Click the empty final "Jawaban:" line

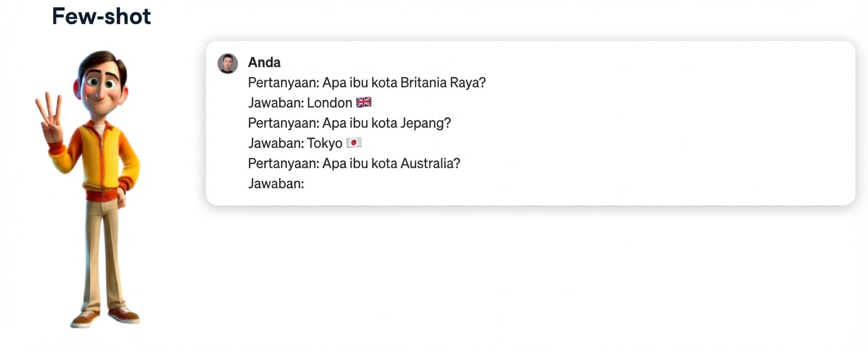276,184
